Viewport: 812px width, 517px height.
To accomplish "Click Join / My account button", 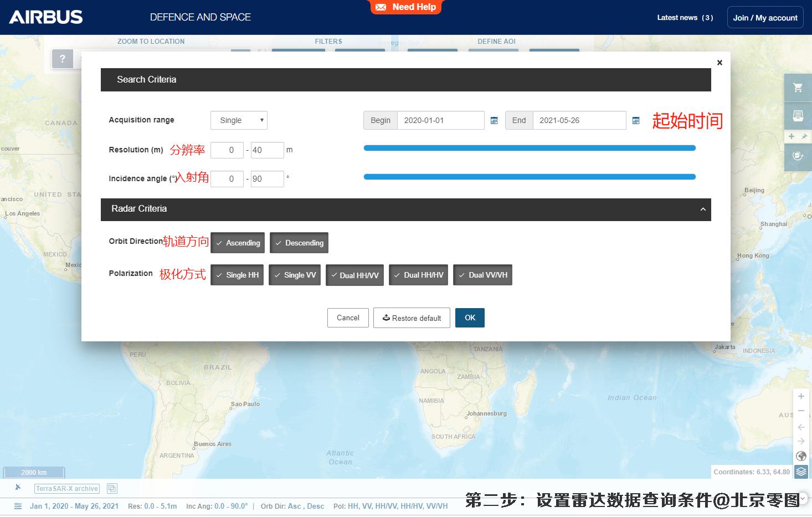I will (x=765, y=18).
